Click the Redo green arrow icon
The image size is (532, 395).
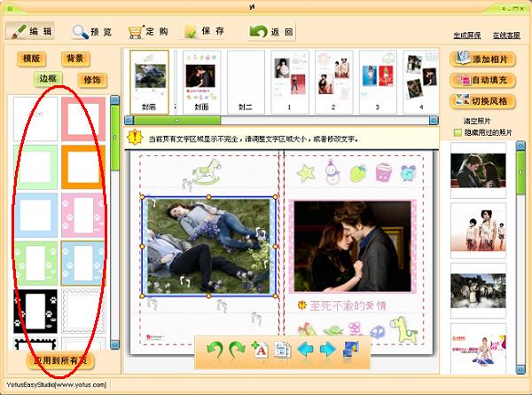(x=237, y=350)
